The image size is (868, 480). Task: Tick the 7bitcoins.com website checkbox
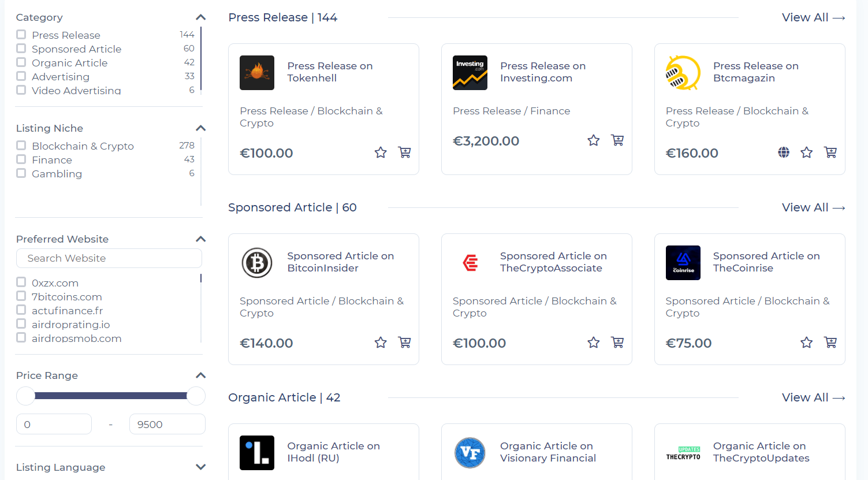click(x=21, y=296)
